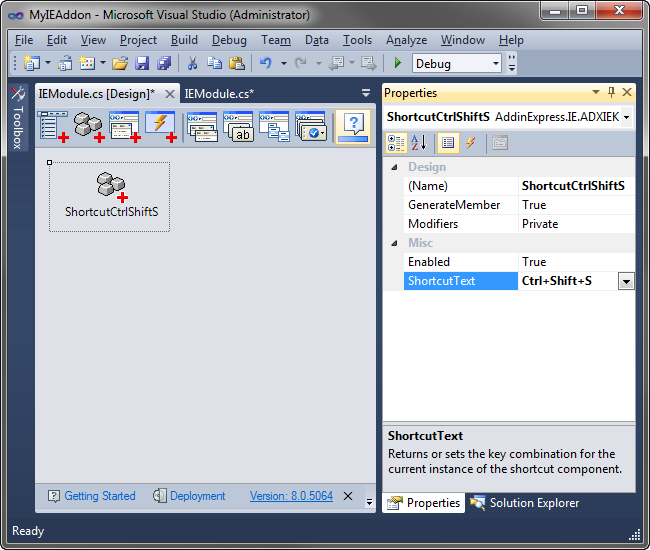Sort properties alphabetically with A-Z button

point(419,143)
